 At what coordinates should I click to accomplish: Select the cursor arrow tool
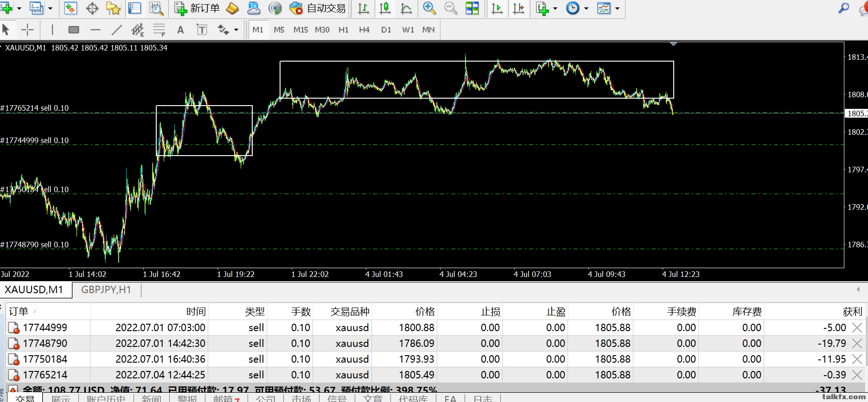(x=6, y=30)
